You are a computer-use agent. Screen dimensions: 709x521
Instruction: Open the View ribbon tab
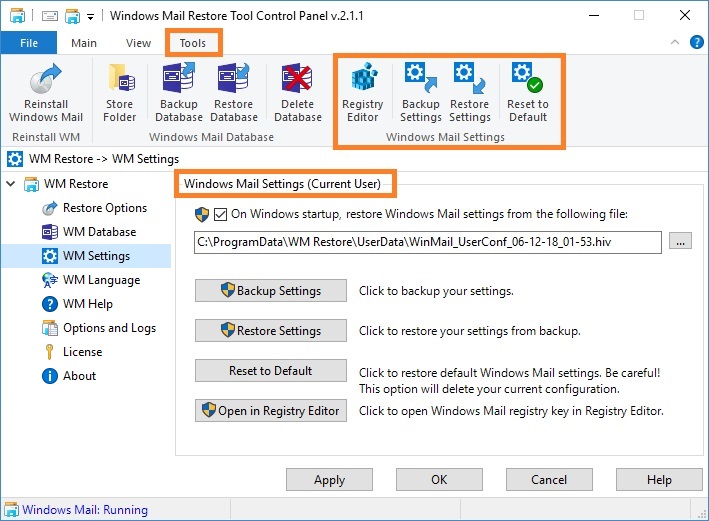pyautogui.click(x=138, y=43)
